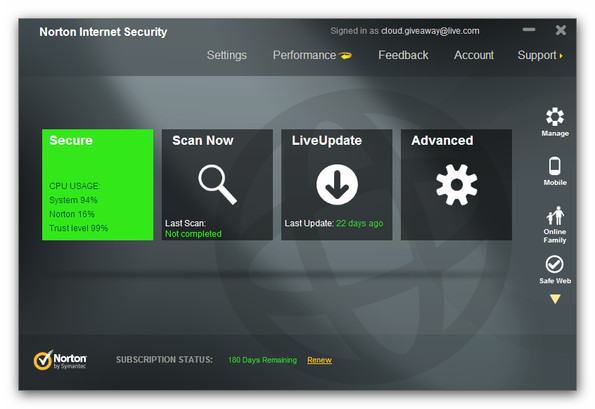Select the Mobile phone icon
The image size is (595, 409).
pyautogui.click(x=555, y=166)
